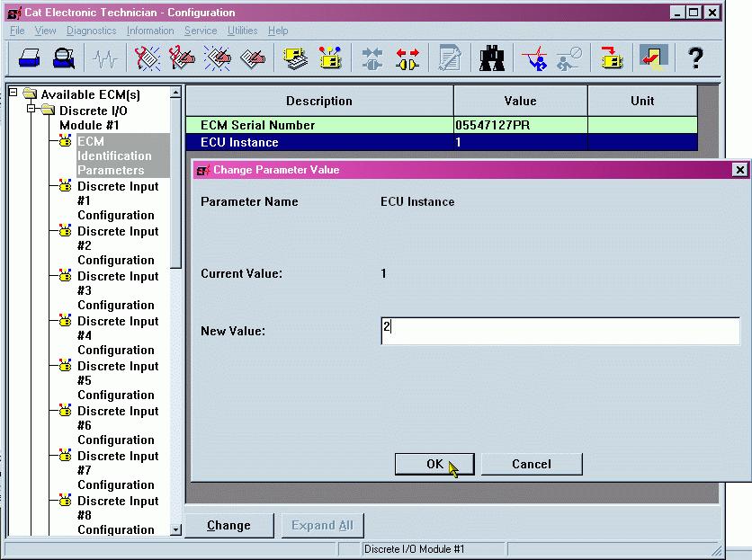
Task: Select Discrete Input #1 Configuration
Action: point(116,200)
